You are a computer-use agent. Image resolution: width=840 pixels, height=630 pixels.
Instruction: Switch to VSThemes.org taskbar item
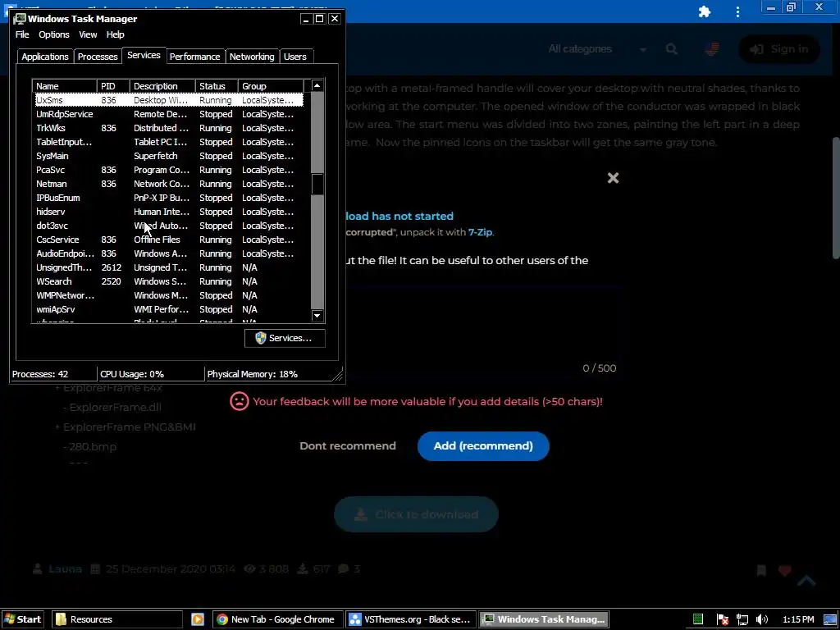click(410, 619)
